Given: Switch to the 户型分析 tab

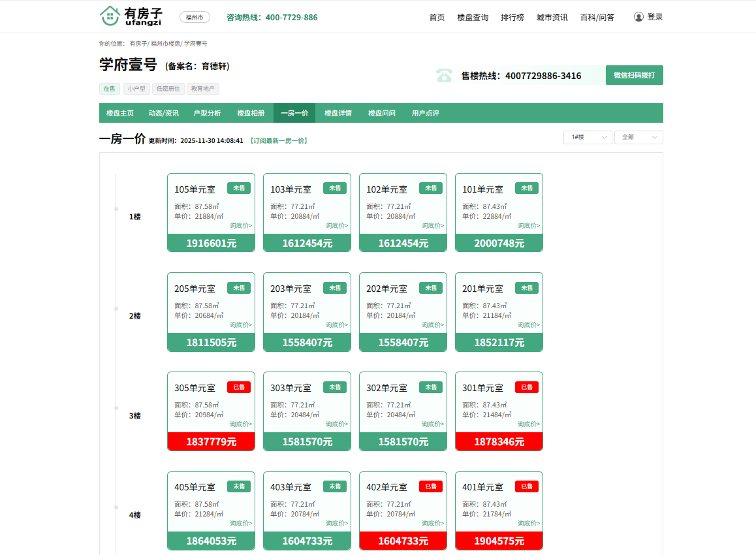Looking at the screenshot, I should 207,113.
